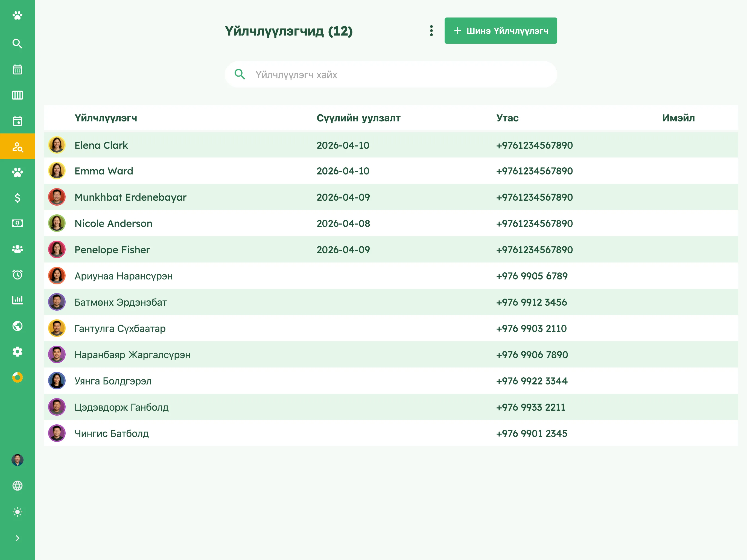Open the bar chart reports icon

(17, 300)
